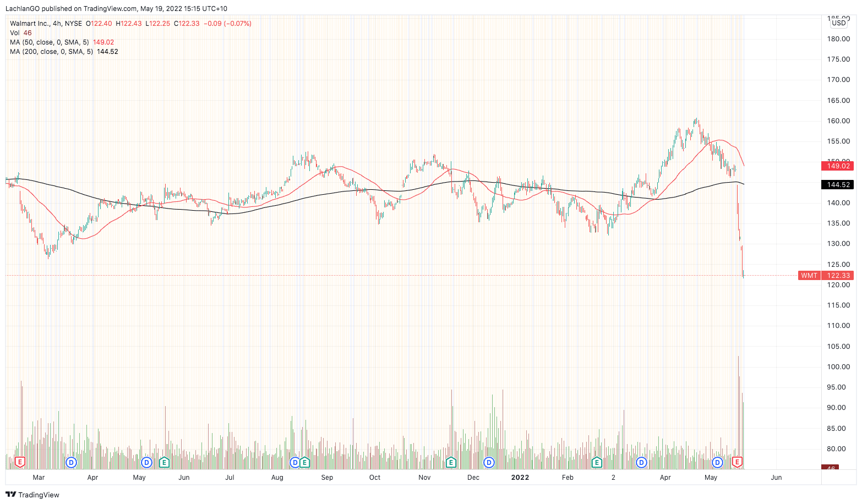862x504 pixels.
Task: Click the red 149.02 price-axis tag
Action: pyautogui.click(x=837, y=166)
